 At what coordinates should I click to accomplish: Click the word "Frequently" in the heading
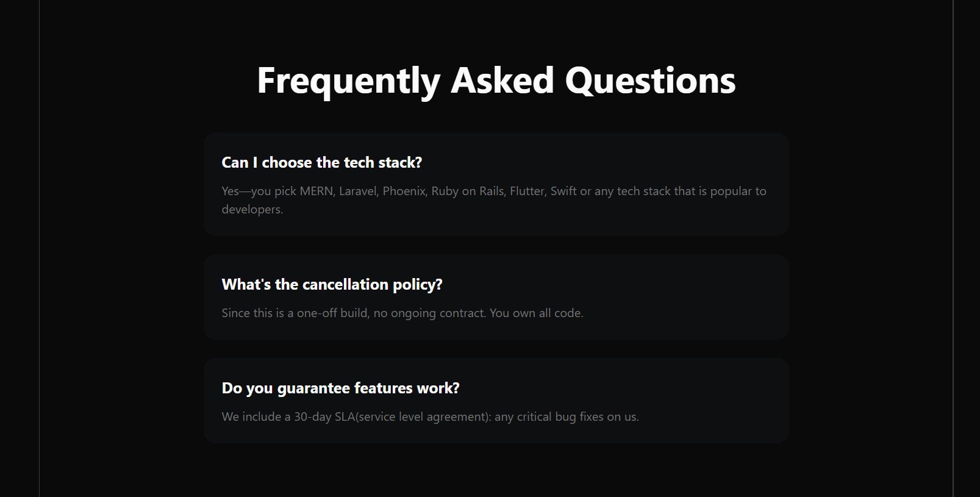(x=349, y=82)
